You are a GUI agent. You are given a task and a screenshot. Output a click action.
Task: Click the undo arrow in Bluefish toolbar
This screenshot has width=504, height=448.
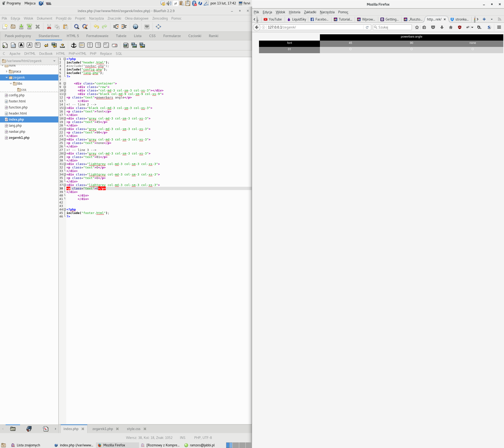click(x=96, y=27)
